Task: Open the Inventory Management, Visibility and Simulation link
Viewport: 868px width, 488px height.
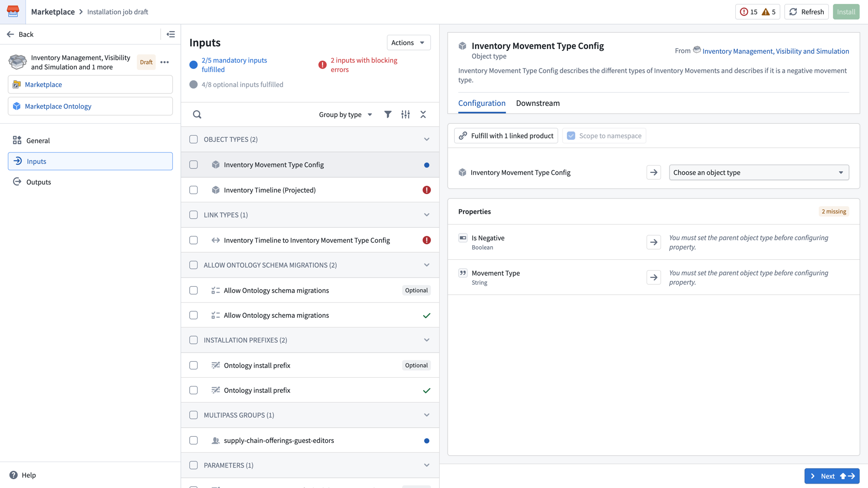Action: point(776,51)
